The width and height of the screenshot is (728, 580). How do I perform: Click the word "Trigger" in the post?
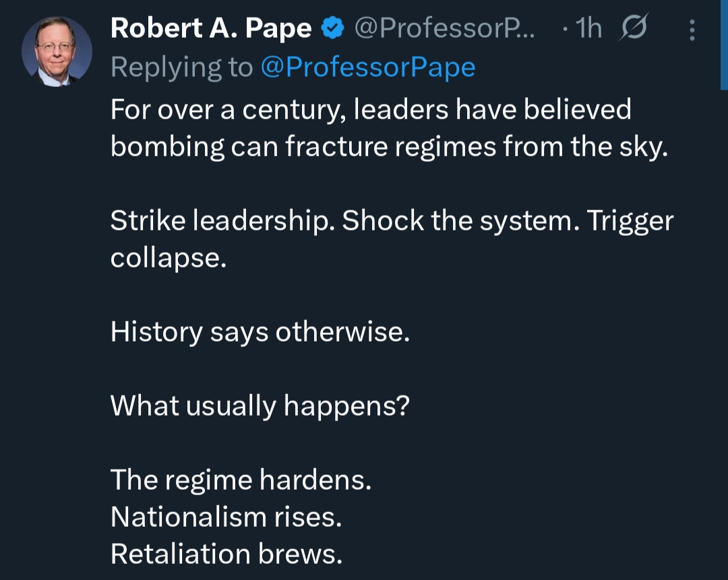630,221
